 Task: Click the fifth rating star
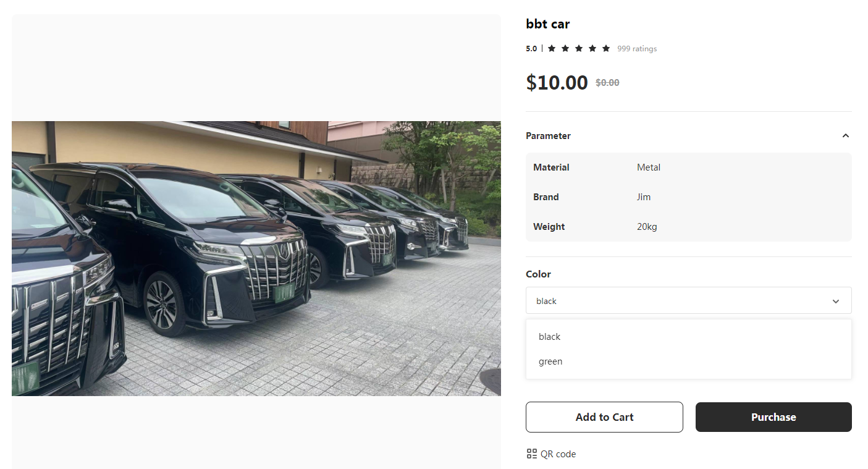pyautogui.click(x=606, y=48)
